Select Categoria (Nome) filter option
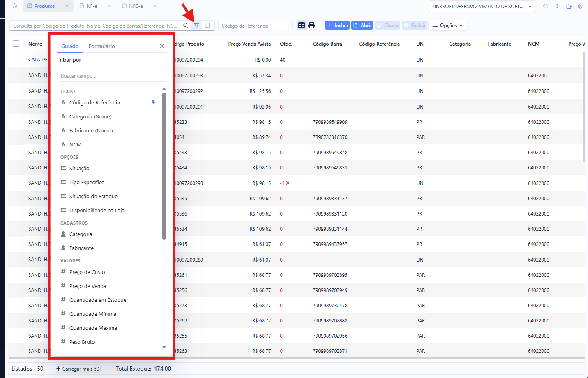The width and height of the screenshot is (588, 378). point(90,116)
